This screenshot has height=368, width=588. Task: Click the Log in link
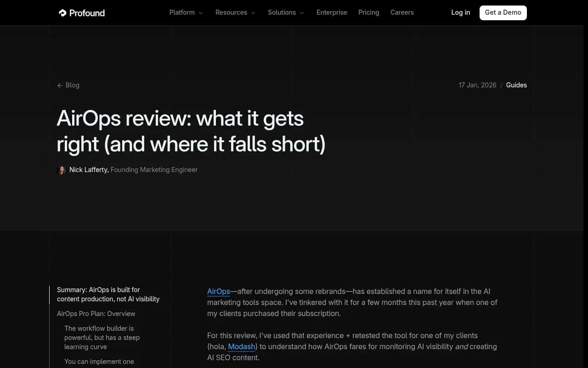coord(461,12)
